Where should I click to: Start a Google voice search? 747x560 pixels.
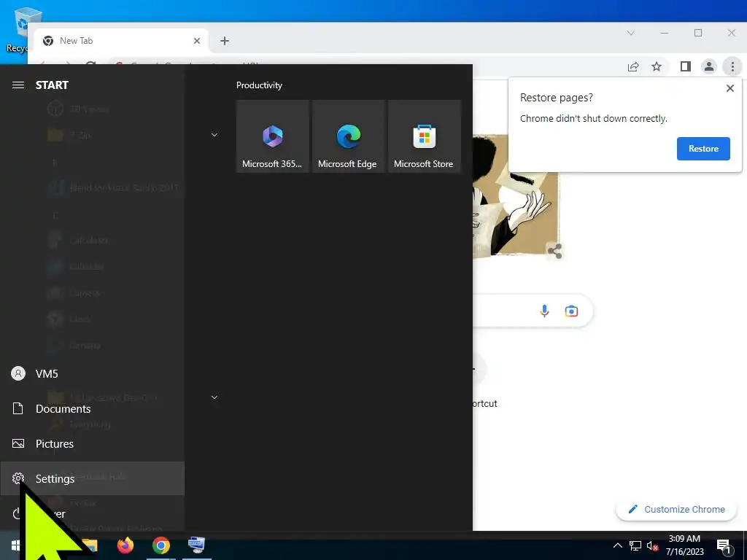(x=544, y=311)
